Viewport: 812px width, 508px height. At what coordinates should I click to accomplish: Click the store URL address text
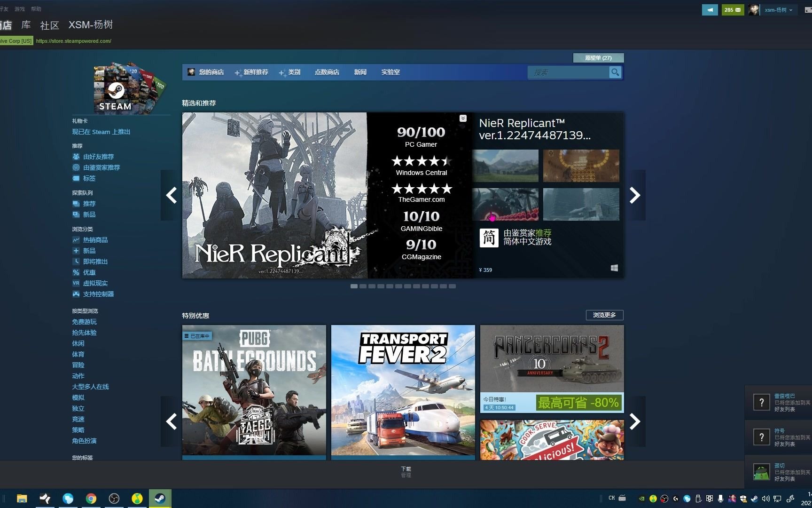74,41
